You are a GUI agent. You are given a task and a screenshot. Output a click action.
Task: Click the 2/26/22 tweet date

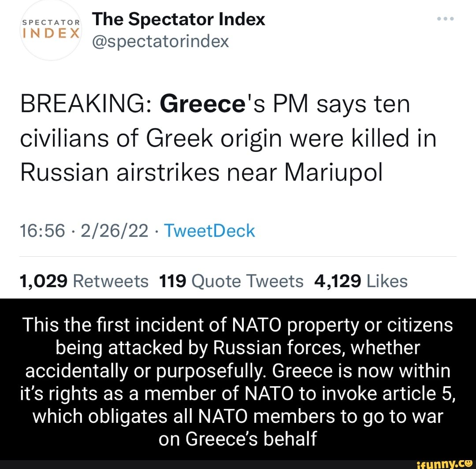112,231
